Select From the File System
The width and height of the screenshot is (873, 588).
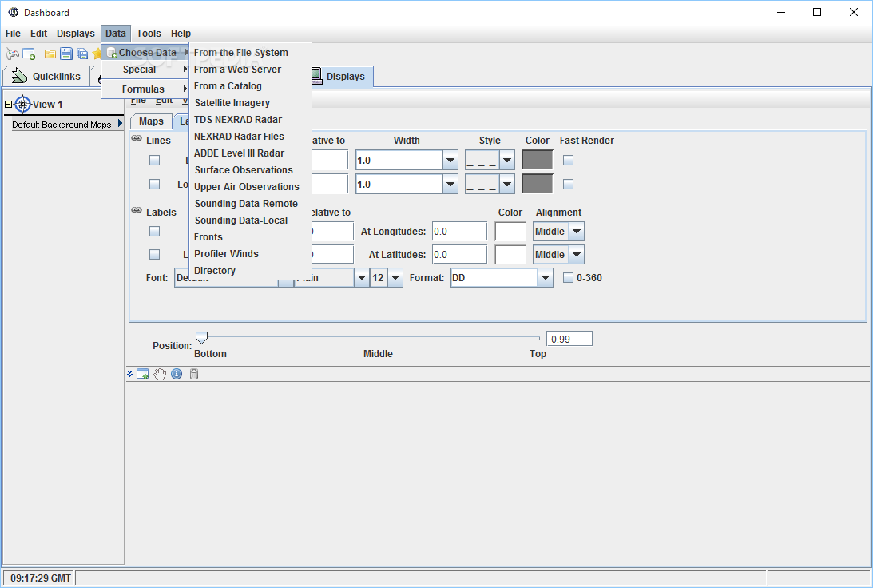coord(250,53)
